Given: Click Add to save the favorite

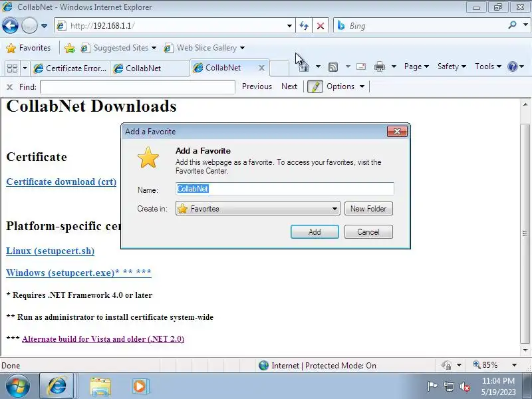Looking at the screenshot, I should (x=315, y=231).
